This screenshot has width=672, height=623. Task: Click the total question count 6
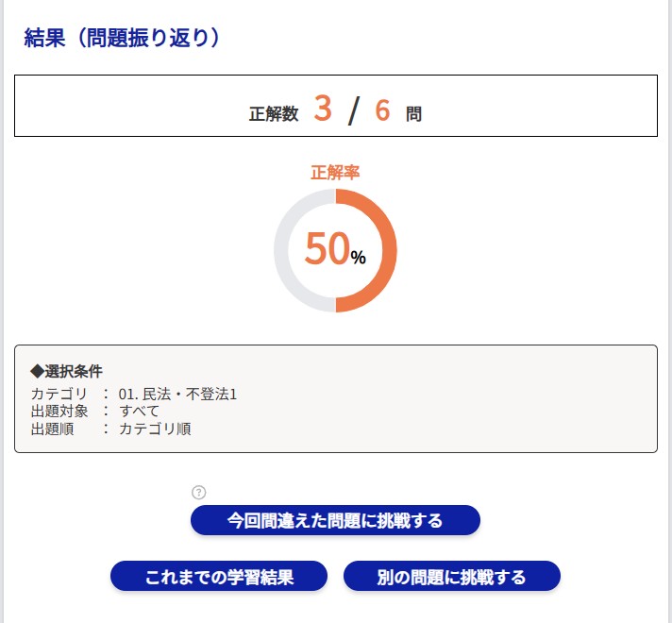(382, 110)
